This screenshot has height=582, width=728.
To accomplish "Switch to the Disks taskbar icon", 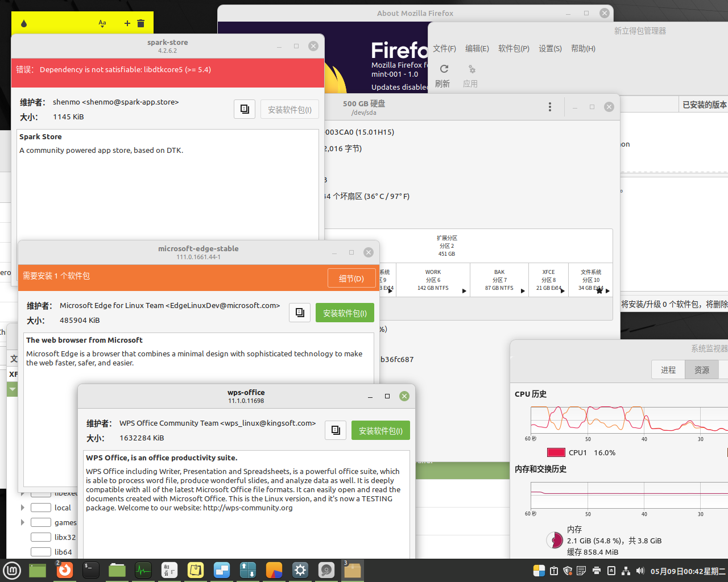I will (x=326, y=570).
